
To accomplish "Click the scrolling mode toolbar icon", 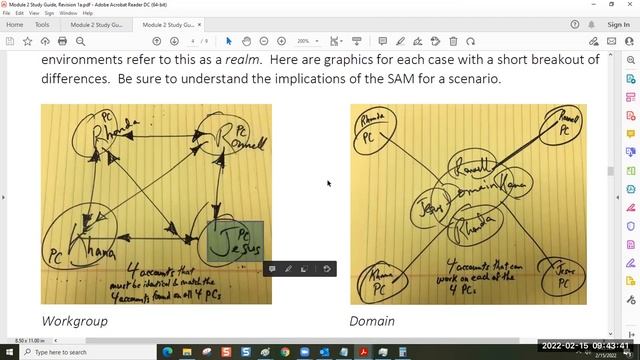I will pyautogui.click(x=356, y=41).
